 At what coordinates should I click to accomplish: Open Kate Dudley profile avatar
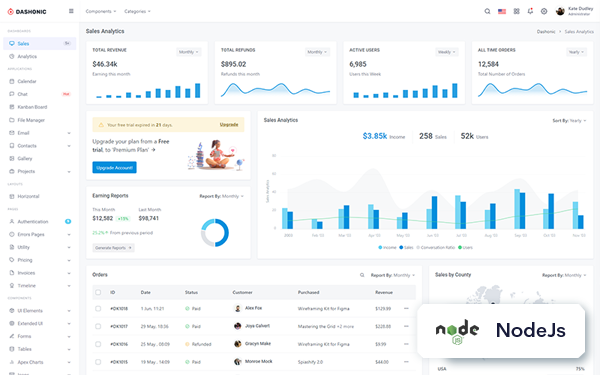560,11
